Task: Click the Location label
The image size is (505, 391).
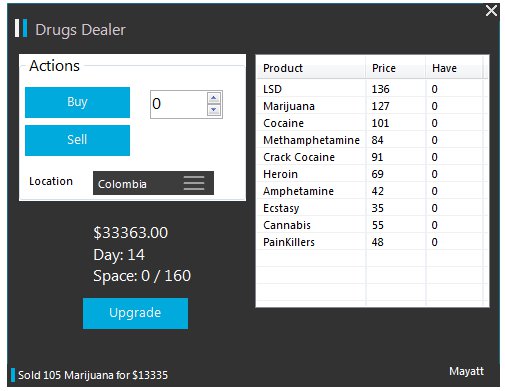Action: [51, 181]
